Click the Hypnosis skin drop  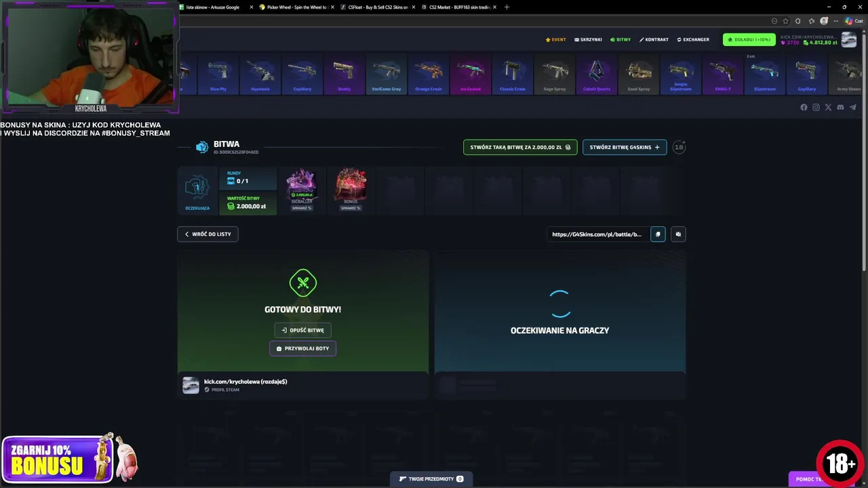coord(260,75)
